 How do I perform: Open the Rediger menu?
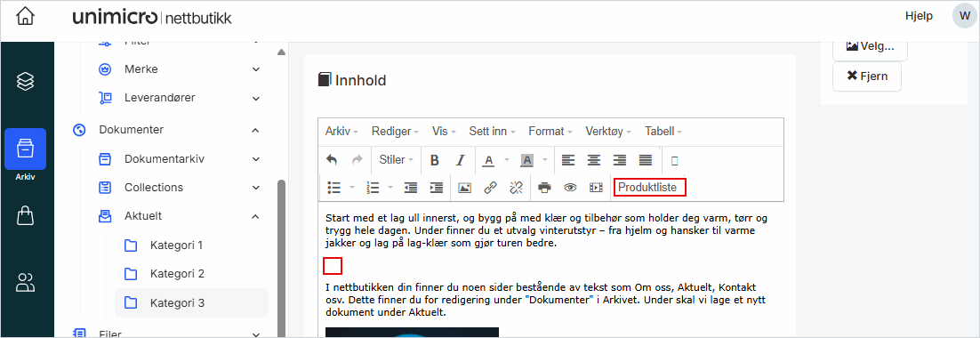395,132
